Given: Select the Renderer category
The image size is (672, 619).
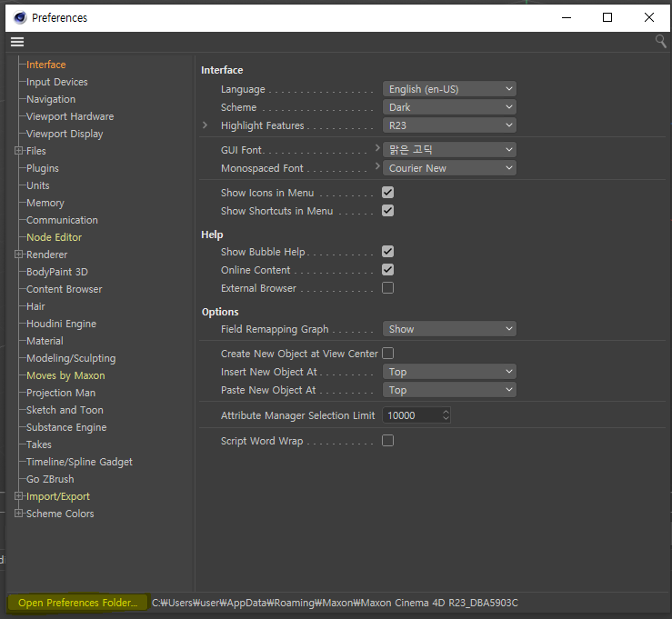Looking at the screenshot, I should point(46,255).
